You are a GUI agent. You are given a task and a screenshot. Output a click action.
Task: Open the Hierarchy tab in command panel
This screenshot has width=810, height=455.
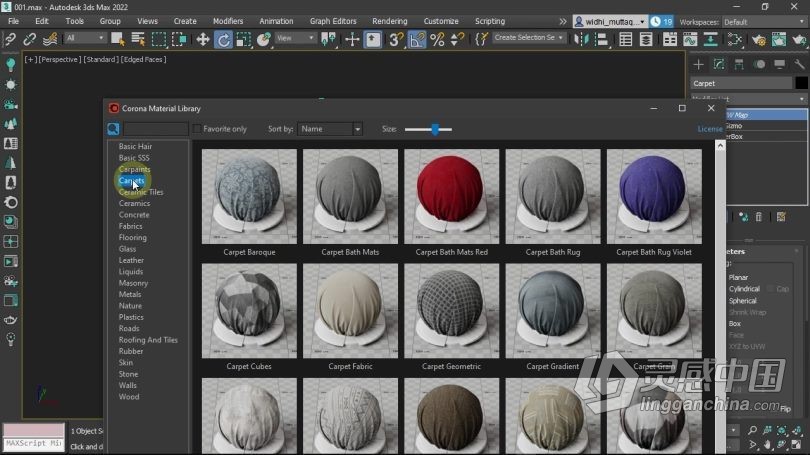pos(739,64)
